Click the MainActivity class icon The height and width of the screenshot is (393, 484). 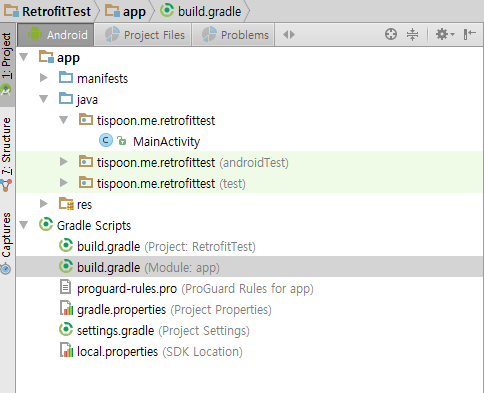(x=106, y=141)
